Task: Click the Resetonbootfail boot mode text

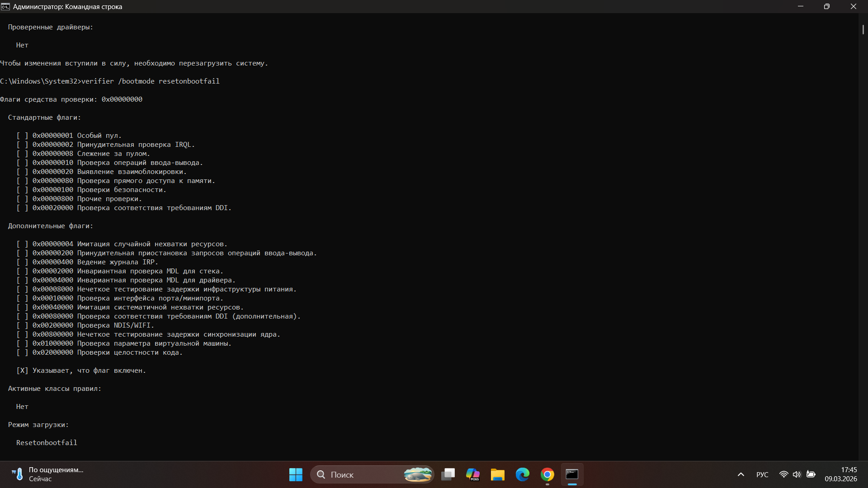Action: [x=47, y=443]
